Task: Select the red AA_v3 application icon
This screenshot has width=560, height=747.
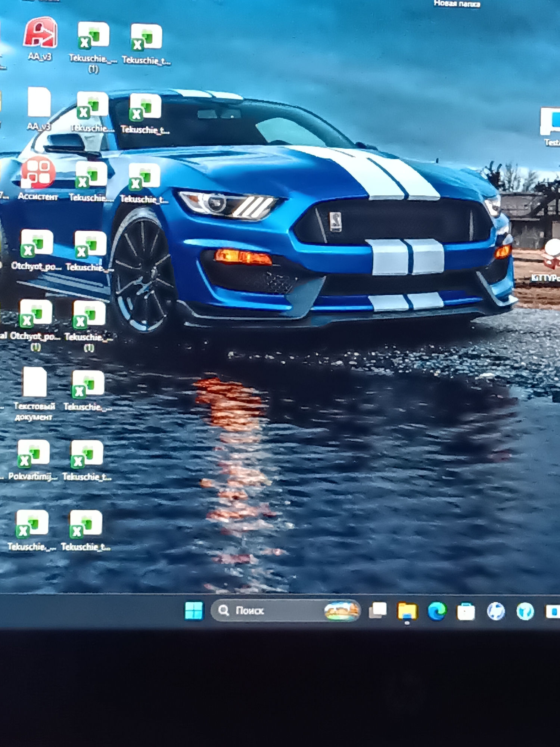Action: (x=40, y=33)
